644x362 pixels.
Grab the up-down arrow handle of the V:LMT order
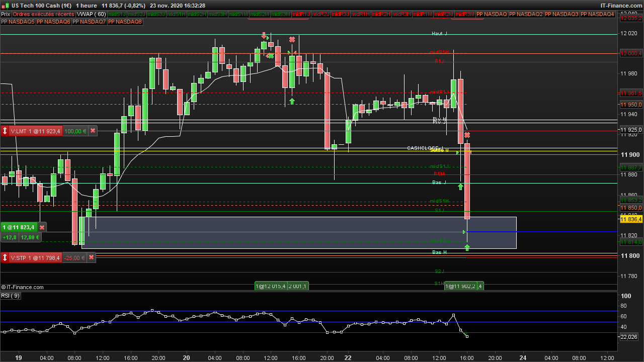pyautogui.click(x=5, y=131)
